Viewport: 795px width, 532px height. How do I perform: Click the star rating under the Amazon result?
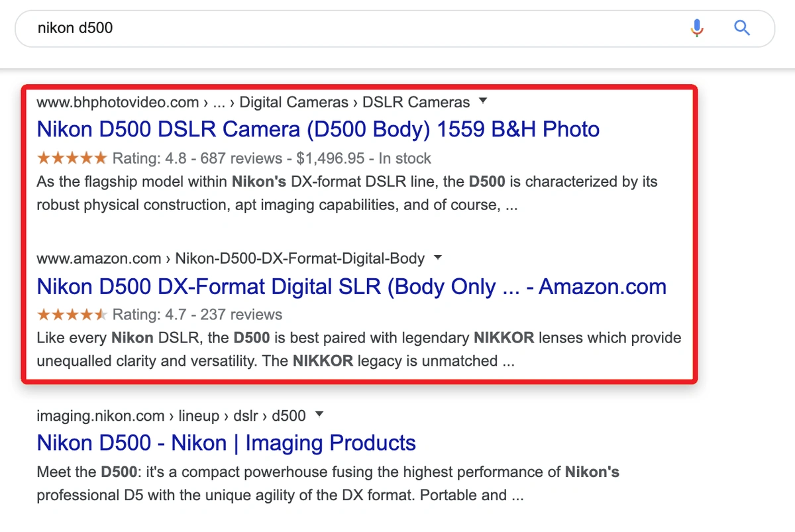pyautogui.click(x=72, y=314)
